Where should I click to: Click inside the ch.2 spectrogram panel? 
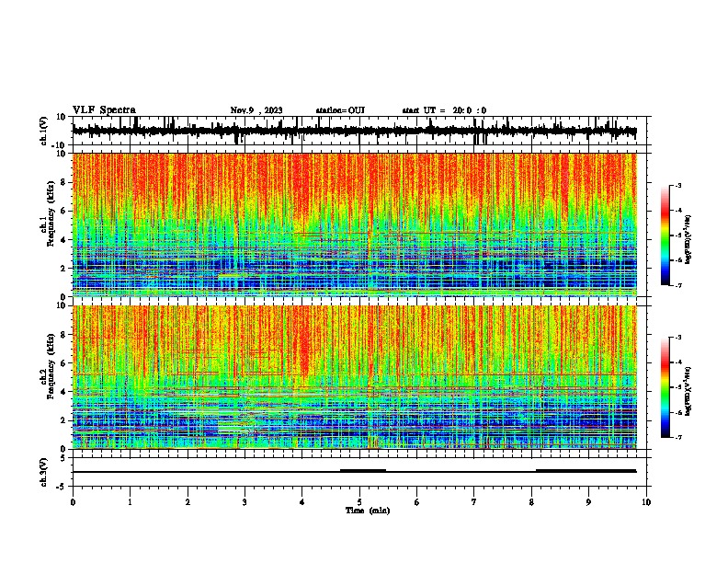(355, 377)
